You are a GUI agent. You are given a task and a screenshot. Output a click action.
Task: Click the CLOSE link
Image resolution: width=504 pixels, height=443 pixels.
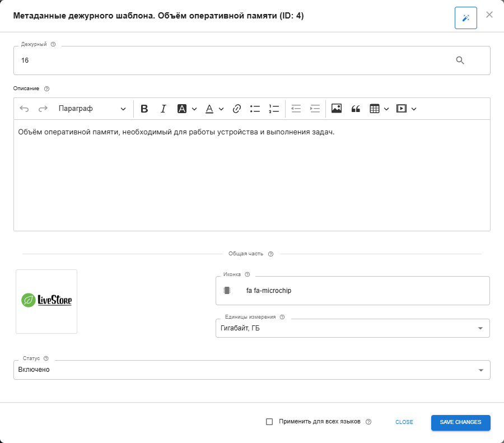404,422
